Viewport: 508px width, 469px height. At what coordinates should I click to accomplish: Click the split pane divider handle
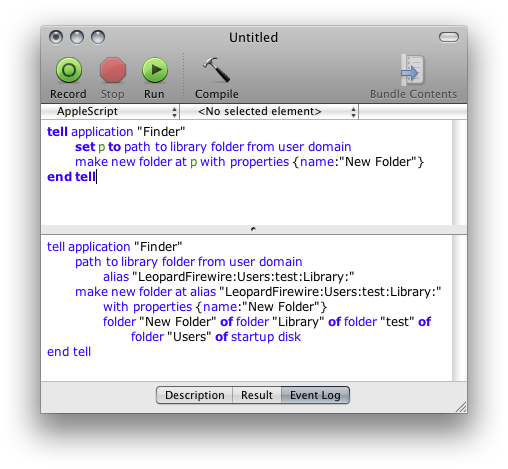253,229
